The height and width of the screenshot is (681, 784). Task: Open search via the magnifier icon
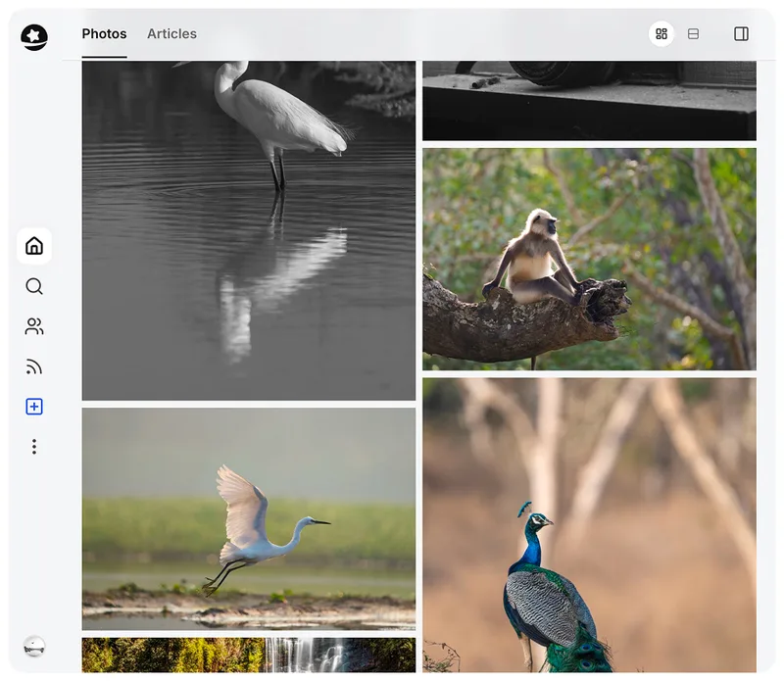34,286
